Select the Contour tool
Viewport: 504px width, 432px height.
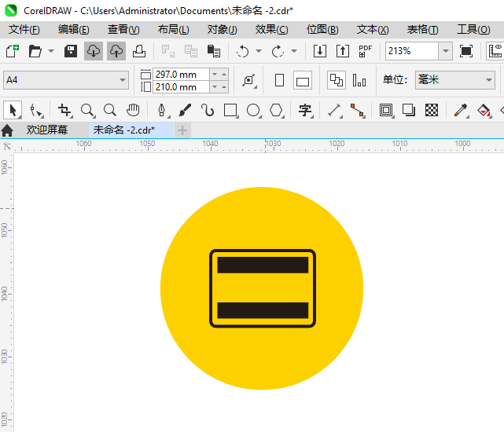(x=386, y=111)
